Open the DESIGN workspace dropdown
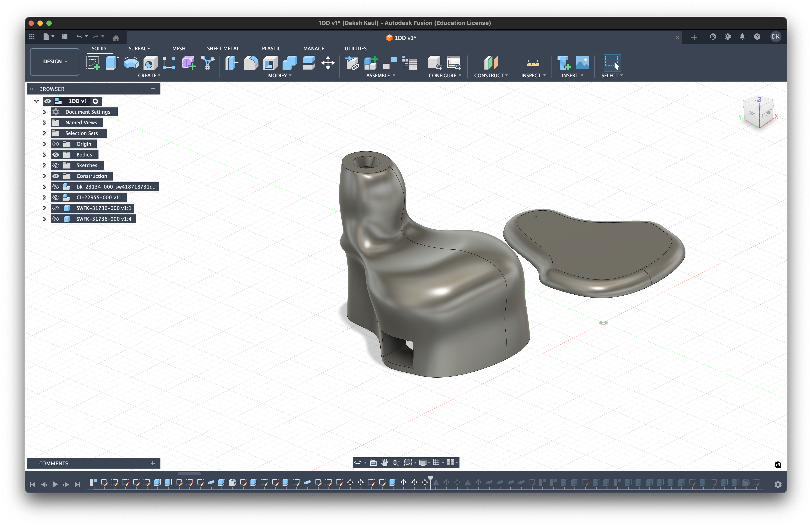This screenshot has width=812, height=526. pos(54,62)
